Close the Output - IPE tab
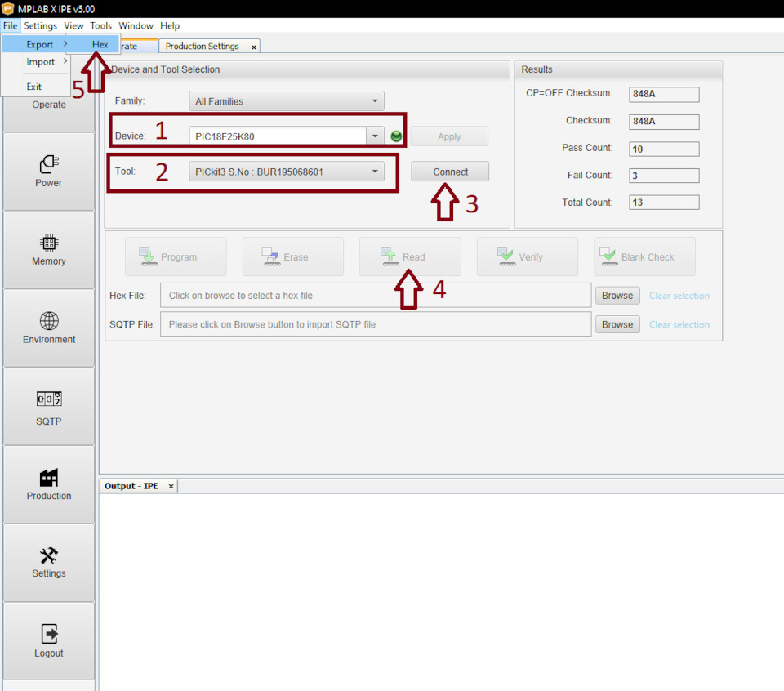 [171, 486]
